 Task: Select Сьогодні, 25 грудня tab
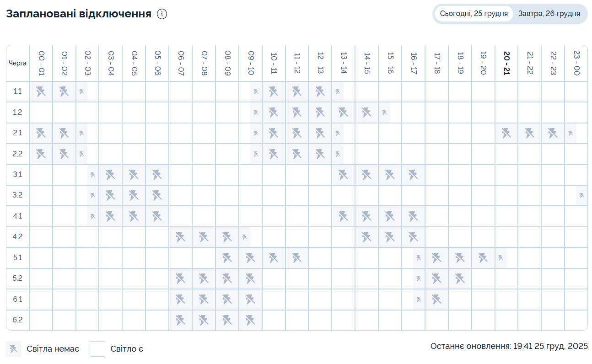(x=474, y=14)
